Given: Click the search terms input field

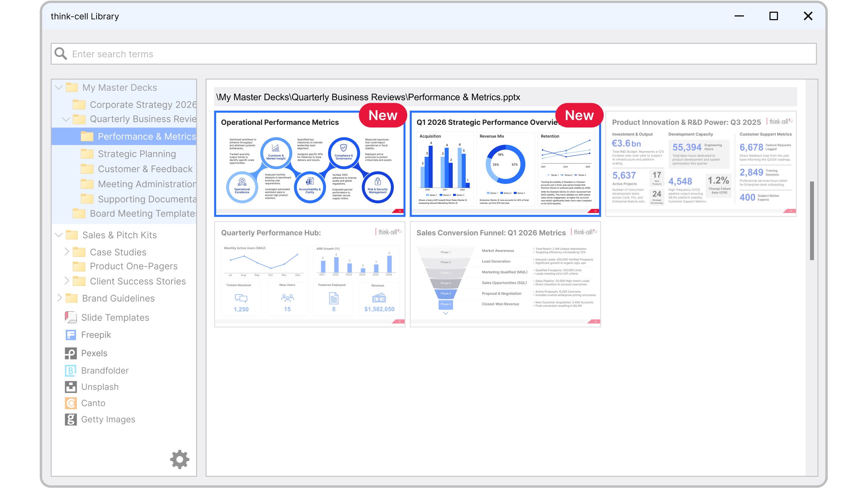Looking at the screenshot, I should (x=438, y=54).
